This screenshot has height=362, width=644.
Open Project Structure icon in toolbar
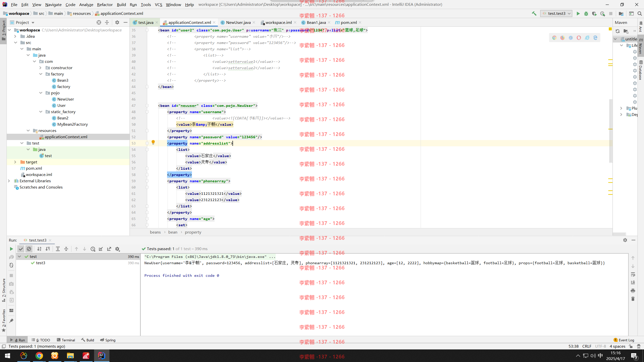pyautogui.click(x=621, y=14)
